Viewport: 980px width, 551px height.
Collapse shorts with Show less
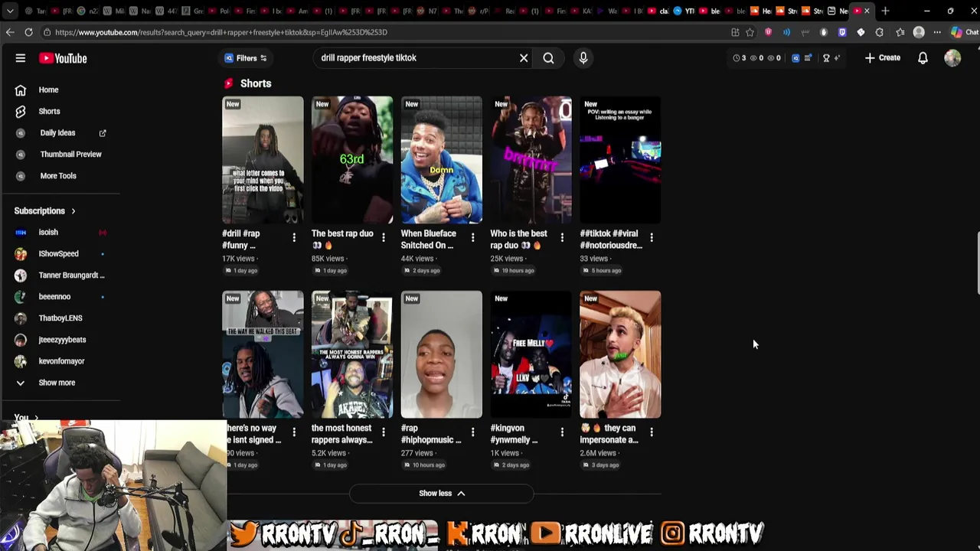click(442, 494)
